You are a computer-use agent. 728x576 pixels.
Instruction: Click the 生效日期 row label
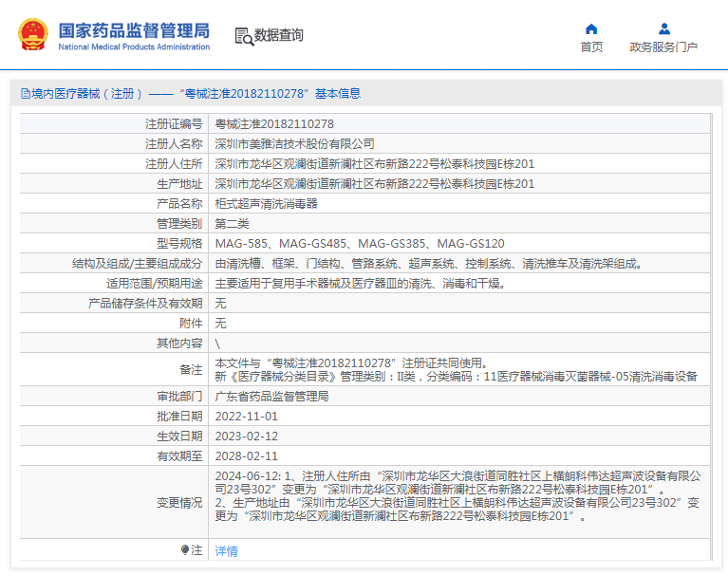179,437
